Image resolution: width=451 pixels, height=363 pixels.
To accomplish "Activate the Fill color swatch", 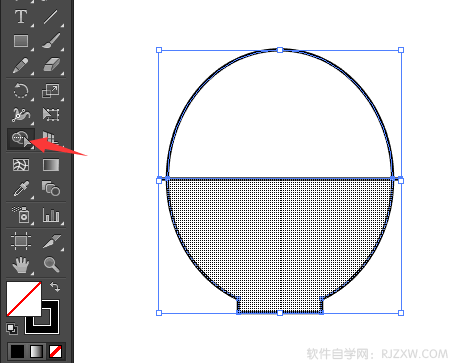I will (24, 299).
